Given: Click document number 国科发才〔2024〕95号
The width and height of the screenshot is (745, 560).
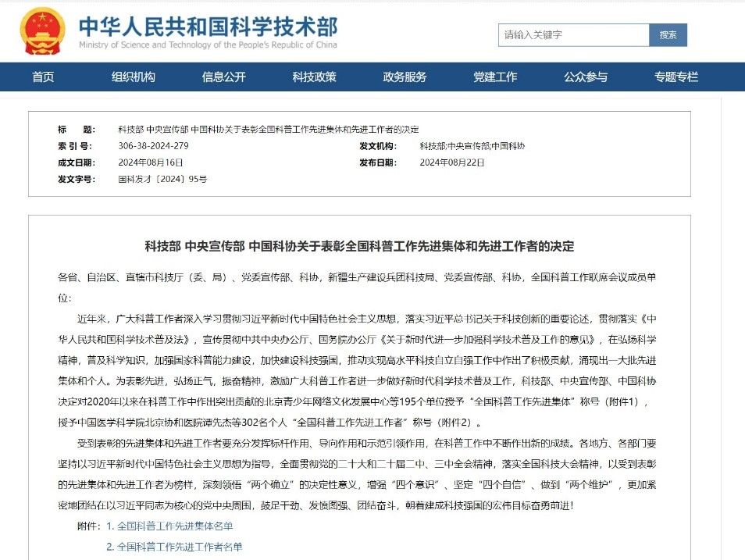Looking at the screenshot, I should (162, 179).
